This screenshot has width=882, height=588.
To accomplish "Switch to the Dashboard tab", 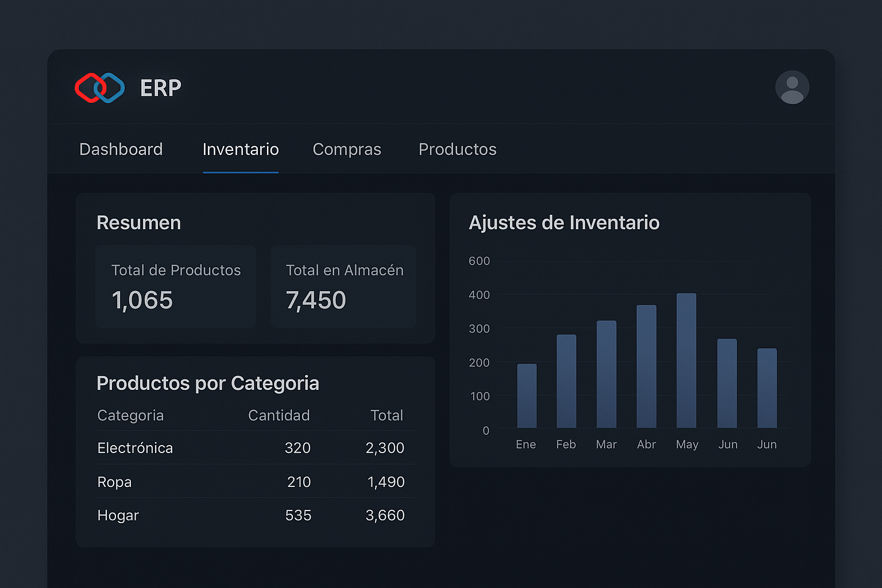I will (x=121, y=149).
